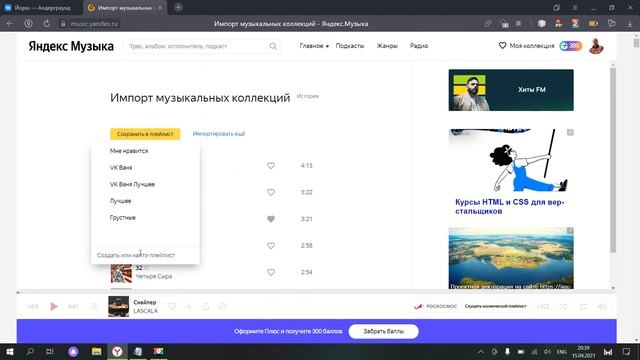Click the create or find playlist field

point(145,255)
